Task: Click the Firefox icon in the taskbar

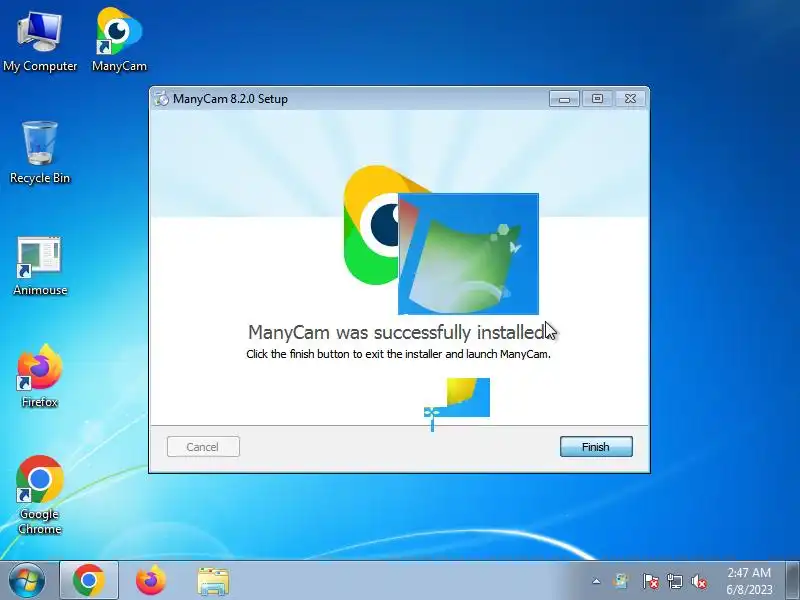Action: coord(151,581)
